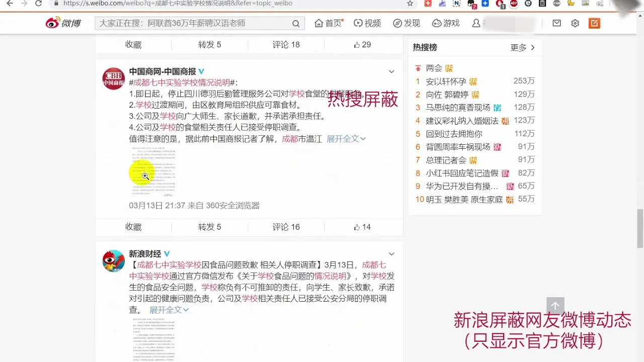Click the 成都 link before 市温江
The image size is (644, 362).
pyautogui.click(x=290, y=139)
